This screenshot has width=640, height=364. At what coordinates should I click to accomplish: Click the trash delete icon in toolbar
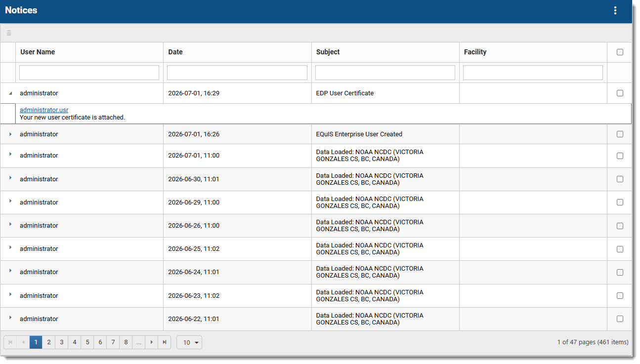tap(9, 33)
